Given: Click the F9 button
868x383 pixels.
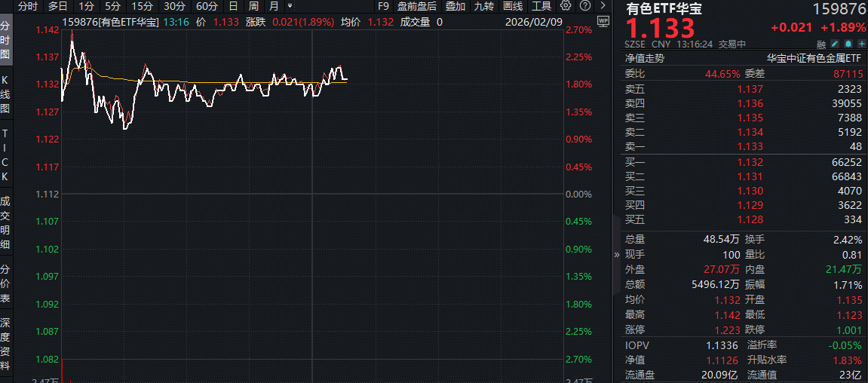Looking at the screenshot, I should coord(383,6).
